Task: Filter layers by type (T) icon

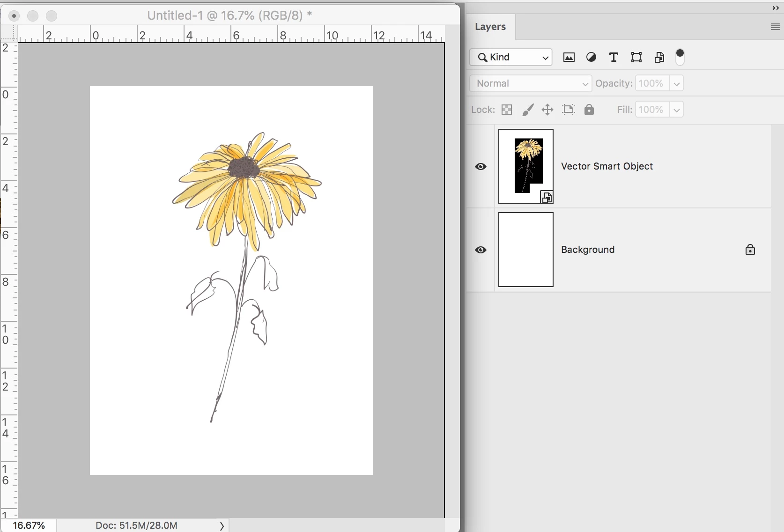Action: pos(614,58)
